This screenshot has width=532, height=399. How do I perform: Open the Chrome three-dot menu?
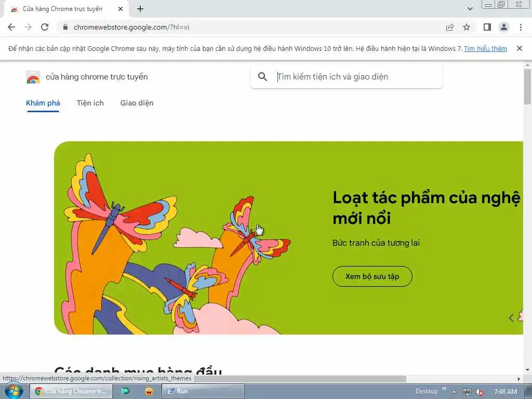point(521,27)
